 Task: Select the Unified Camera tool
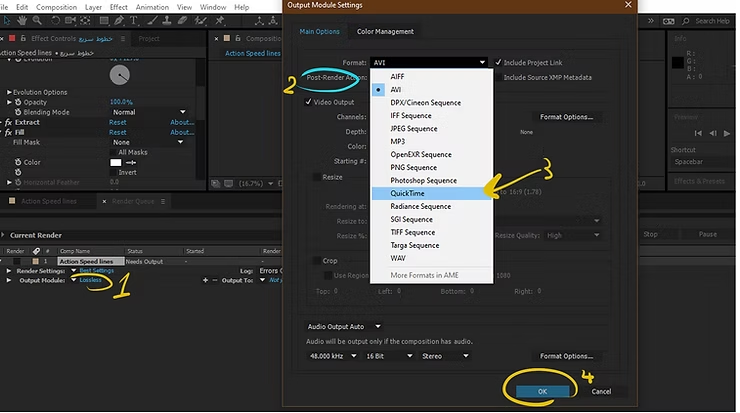70,20
